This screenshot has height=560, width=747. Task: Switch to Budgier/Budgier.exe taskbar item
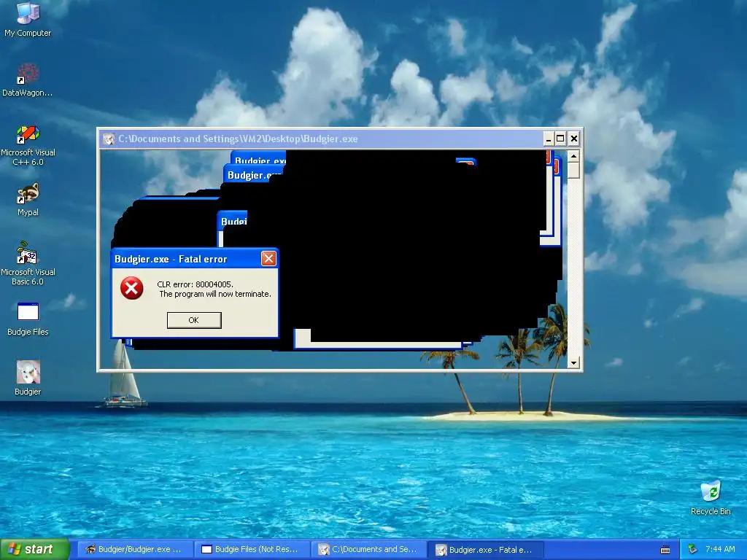click(134, 550)
